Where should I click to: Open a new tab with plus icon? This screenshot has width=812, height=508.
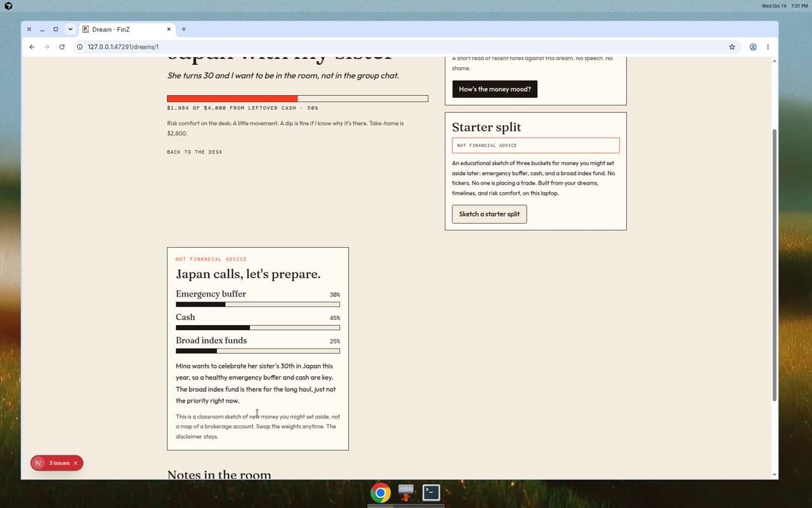click(184, 29)
